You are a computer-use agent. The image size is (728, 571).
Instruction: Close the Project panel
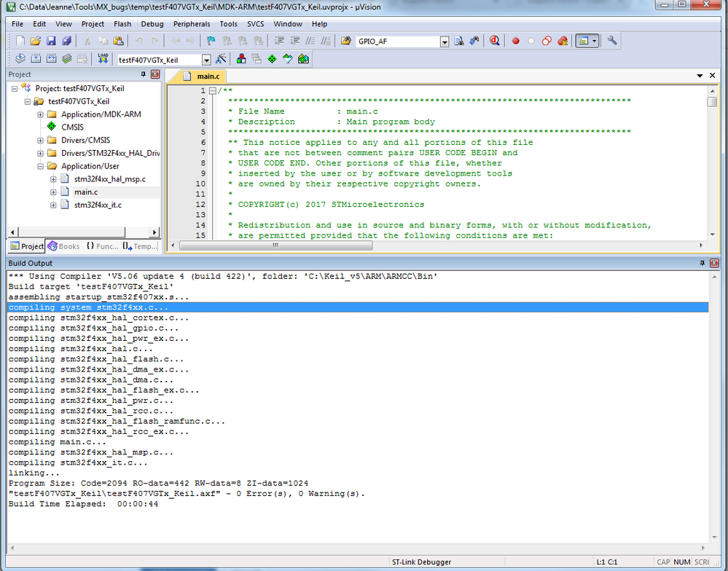pyautogui.click(x=155, y=74)
